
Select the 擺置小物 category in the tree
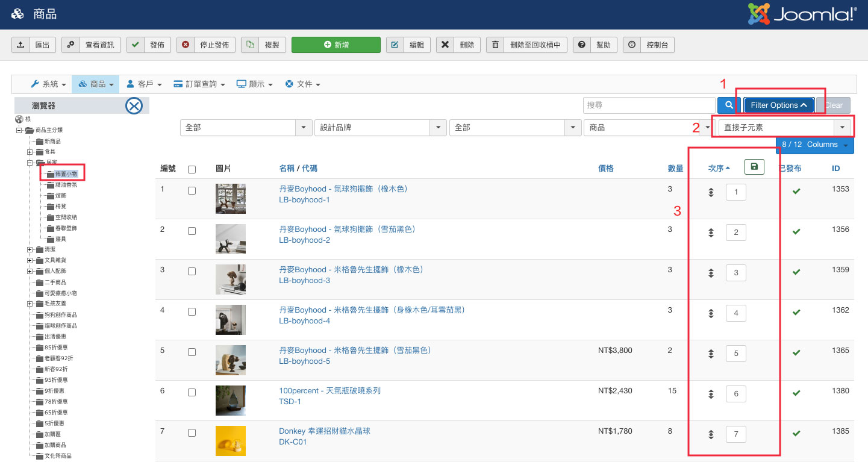[67, 173]
